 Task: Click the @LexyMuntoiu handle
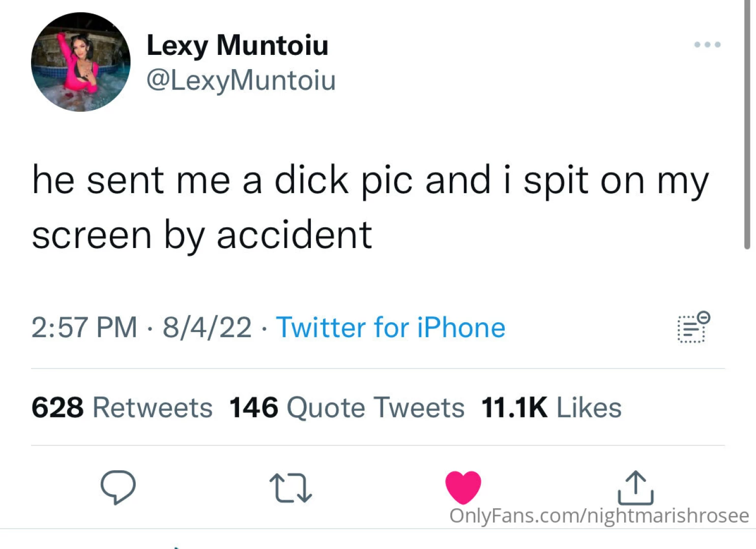point(241,80)
